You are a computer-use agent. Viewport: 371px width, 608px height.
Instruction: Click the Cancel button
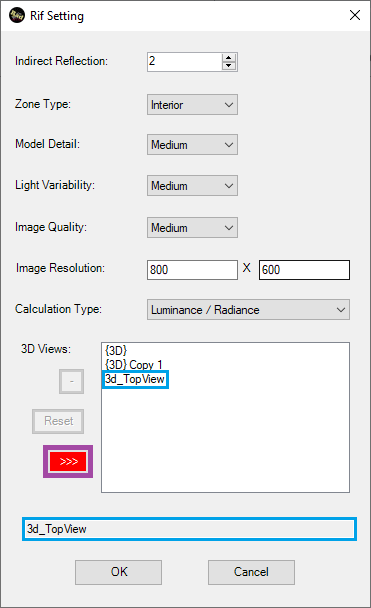251,572
